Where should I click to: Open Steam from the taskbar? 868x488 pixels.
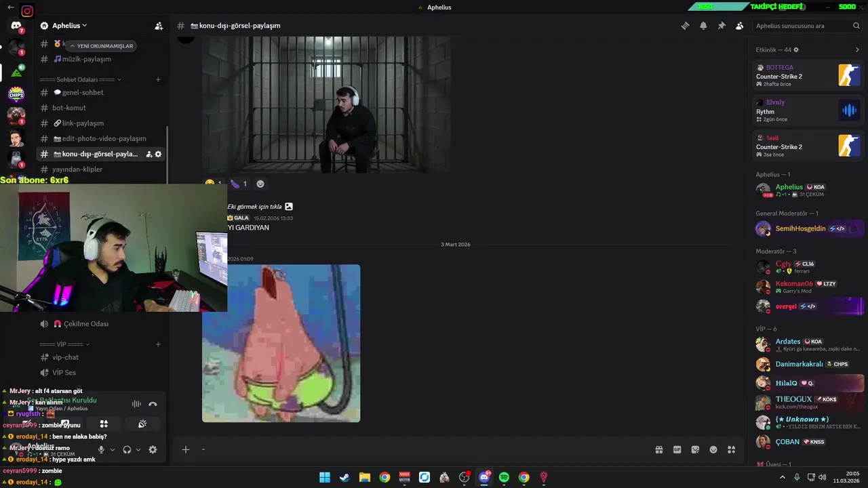(344, 477)
